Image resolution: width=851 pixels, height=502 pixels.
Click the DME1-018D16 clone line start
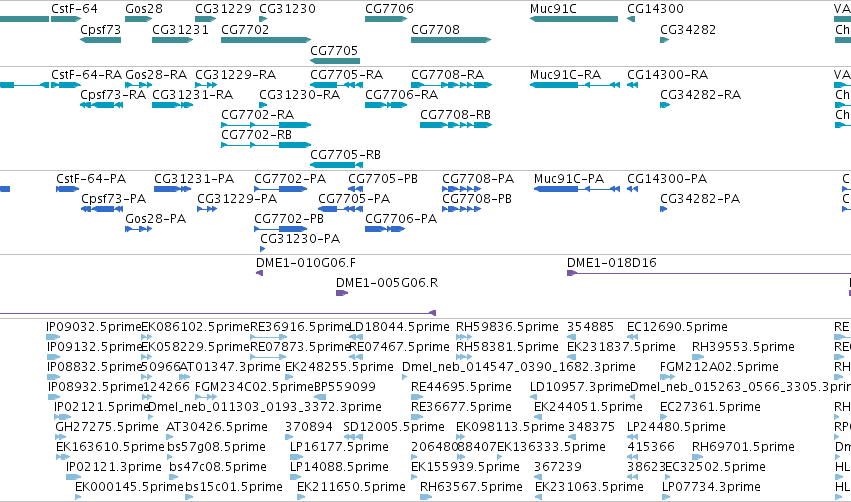pyautogui.click(x=571, y=273)
